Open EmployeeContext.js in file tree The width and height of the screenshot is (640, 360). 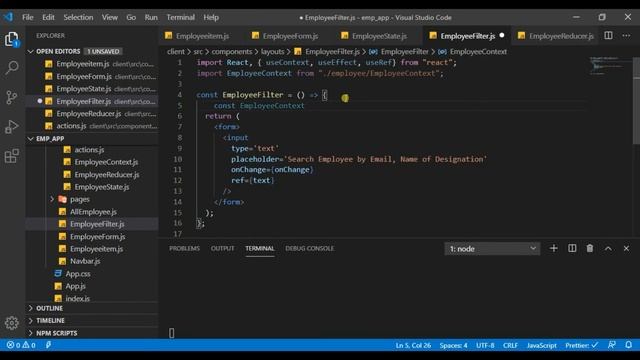click(x=106, y=162)
